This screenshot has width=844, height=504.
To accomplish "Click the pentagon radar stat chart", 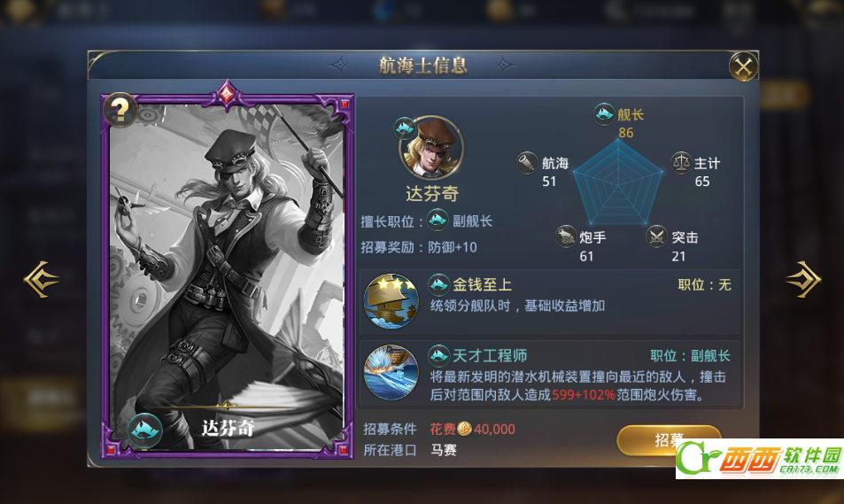I will tap(618, 183).
